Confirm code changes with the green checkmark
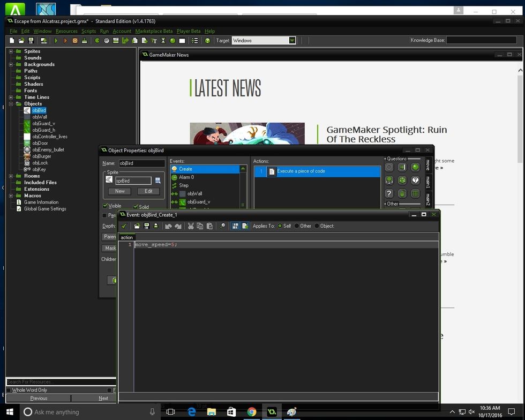 pyautogui.click(x=124, y=226)
